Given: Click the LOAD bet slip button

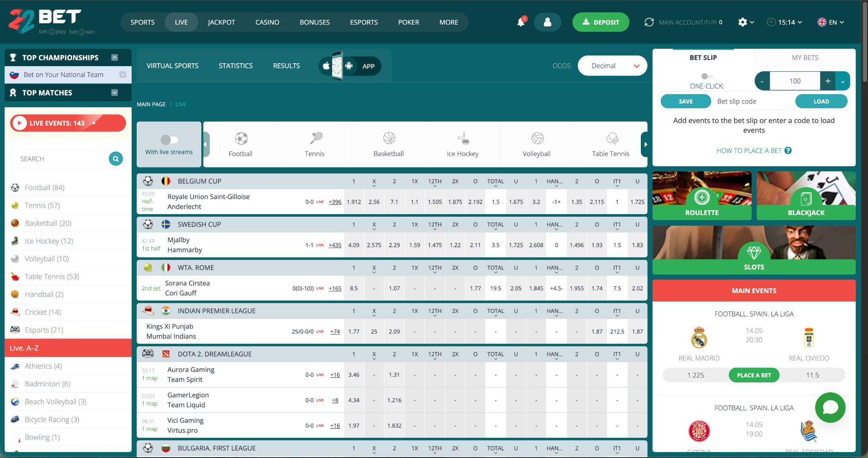Looking at the screenshot, I should 821,101.
